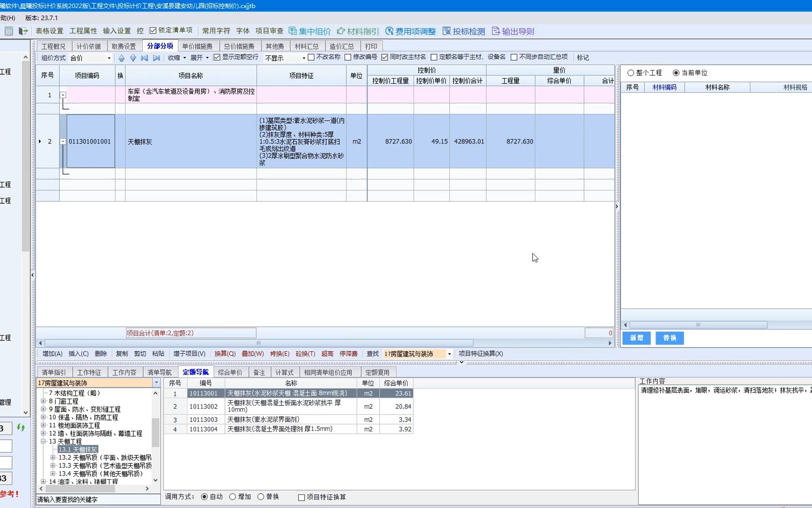The height and width of the screenshot is (508, 812).
Task: Collapse row 1 tree node
Action: point(62,95)
